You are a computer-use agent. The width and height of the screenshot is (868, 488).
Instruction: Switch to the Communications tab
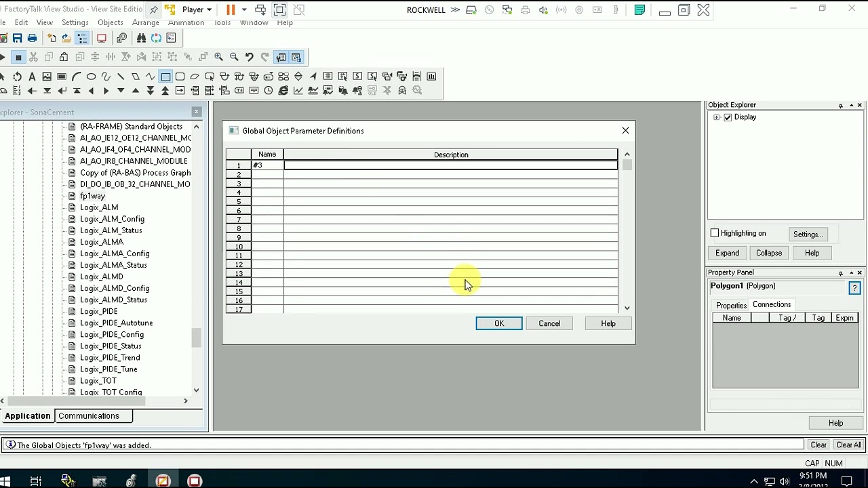click(89, 416)
